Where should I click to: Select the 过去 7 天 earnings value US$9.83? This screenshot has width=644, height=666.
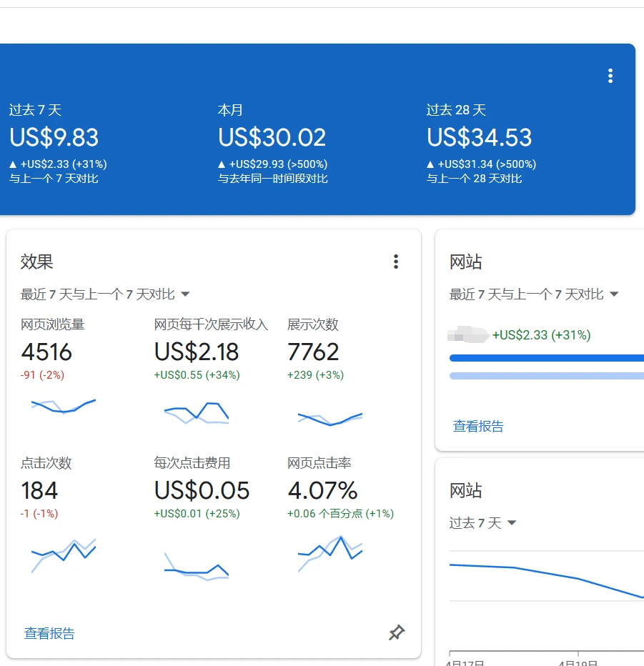click(54, 137)
